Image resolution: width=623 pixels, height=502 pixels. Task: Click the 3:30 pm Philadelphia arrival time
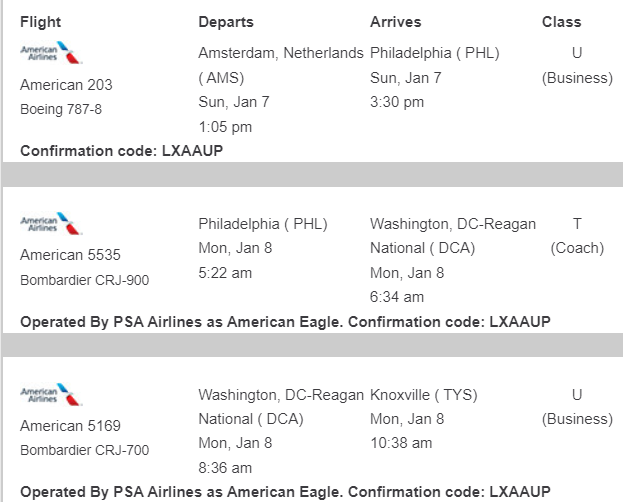[x=397, y=102]
